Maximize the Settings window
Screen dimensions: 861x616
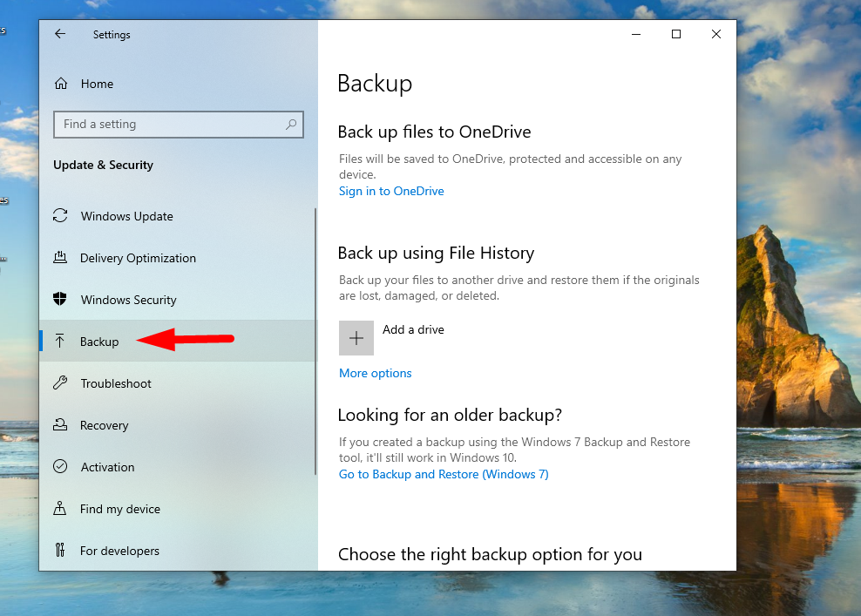tap(675, 34)
